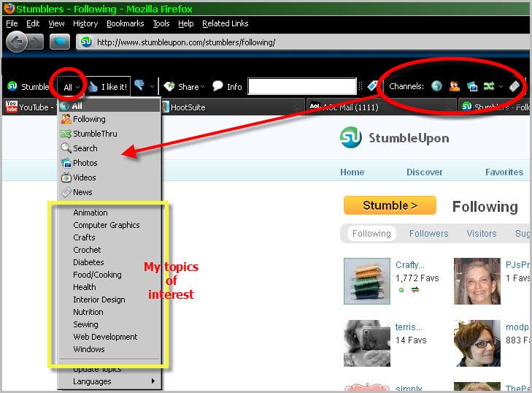The image size is (532, 393).
Task: Select the Following channel icon
Action: tap(455, 86)
